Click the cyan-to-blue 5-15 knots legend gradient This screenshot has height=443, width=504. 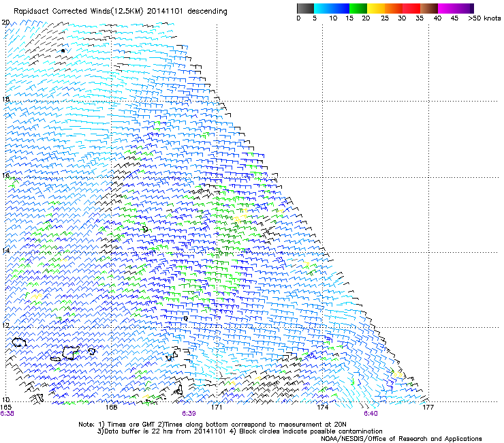(x=332, y=8)
